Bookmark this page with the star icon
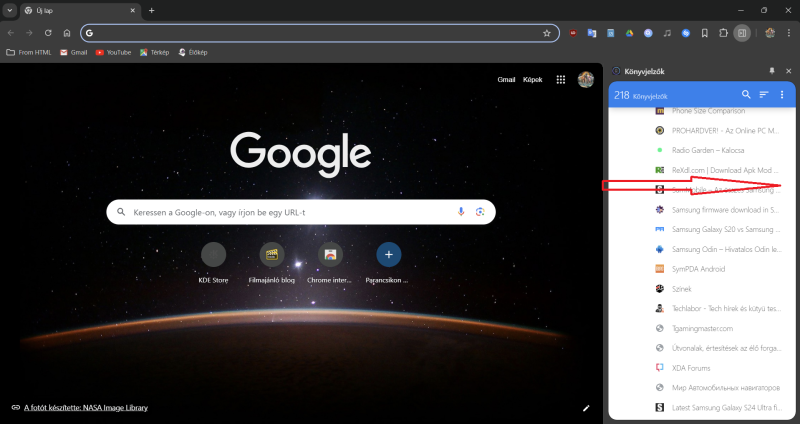The image size is (800, 424). point(547,33)
